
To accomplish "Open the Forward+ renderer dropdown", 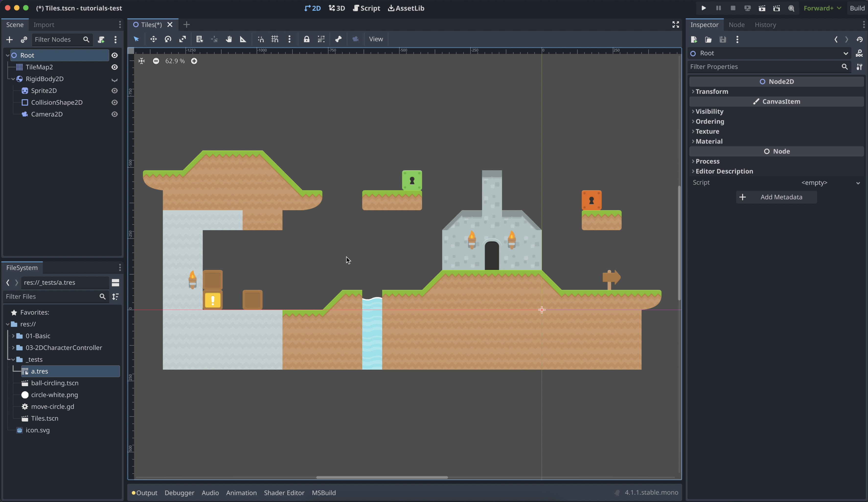I will 822,8.
